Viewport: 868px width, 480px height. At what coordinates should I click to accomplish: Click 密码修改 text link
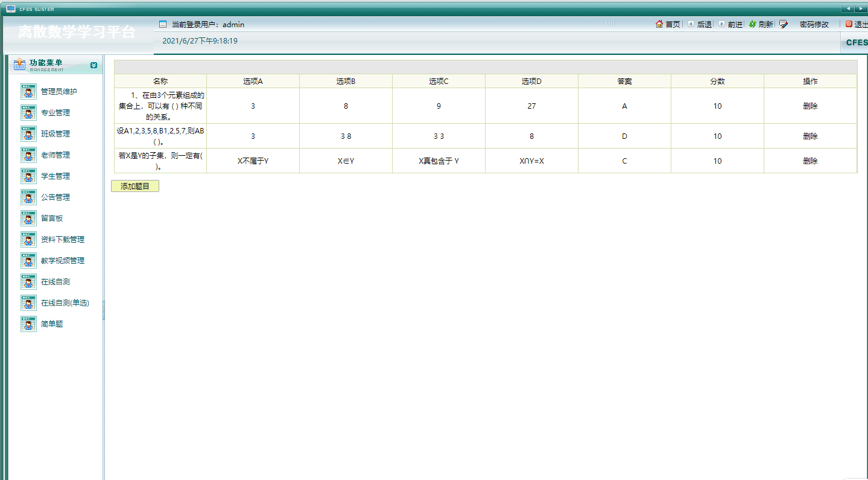[x=814, y=25]
